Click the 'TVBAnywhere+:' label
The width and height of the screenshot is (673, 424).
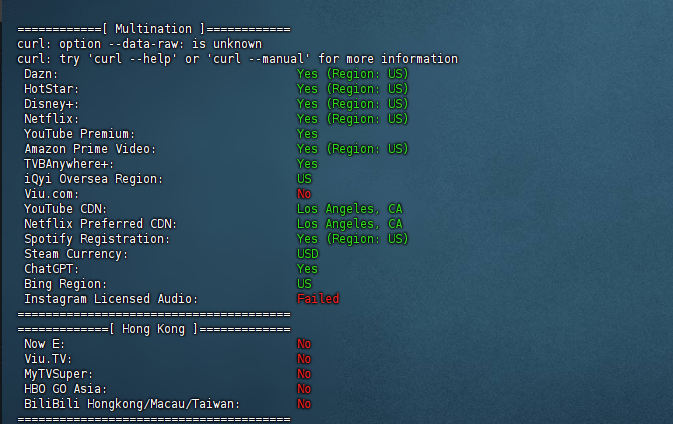point(69,164)
